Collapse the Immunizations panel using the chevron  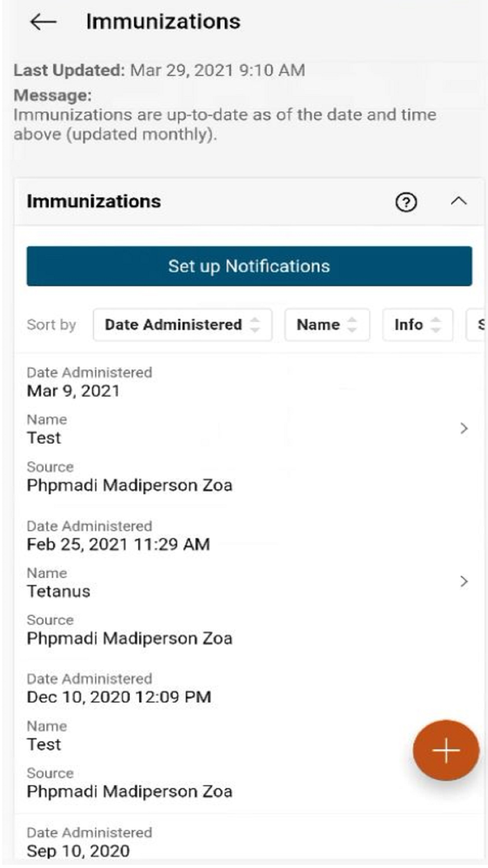point(458,200)
